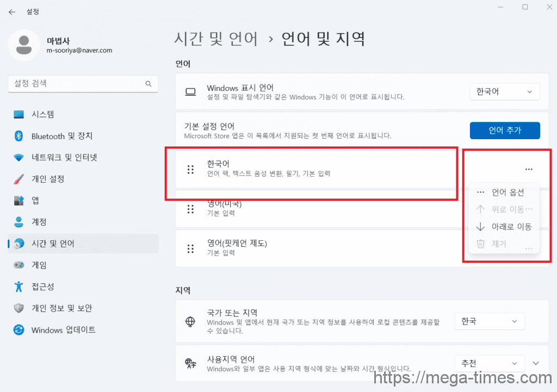Click the search magnifier icon
The height and width of the screenshot is (392, 557).
point(148,84)
